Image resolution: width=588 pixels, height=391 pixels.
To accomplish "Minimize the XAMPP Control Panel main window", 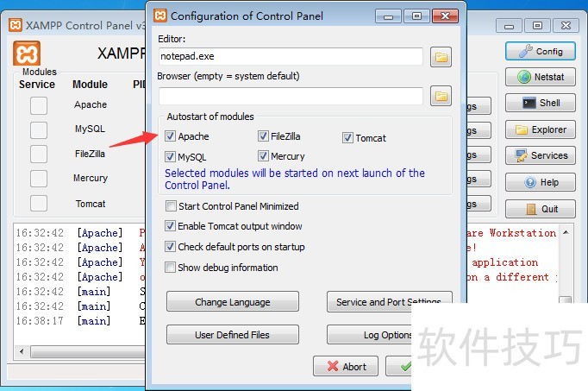I will [x=509, y=26].
